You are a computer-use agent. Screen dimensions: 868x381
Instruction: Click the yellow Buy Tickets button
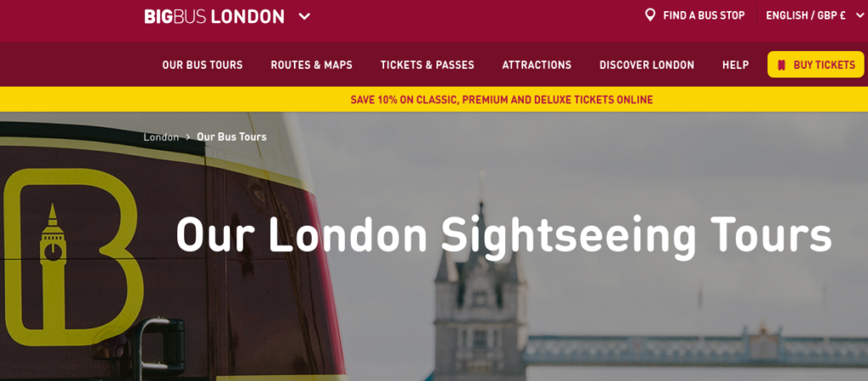[x=815, y=64]
